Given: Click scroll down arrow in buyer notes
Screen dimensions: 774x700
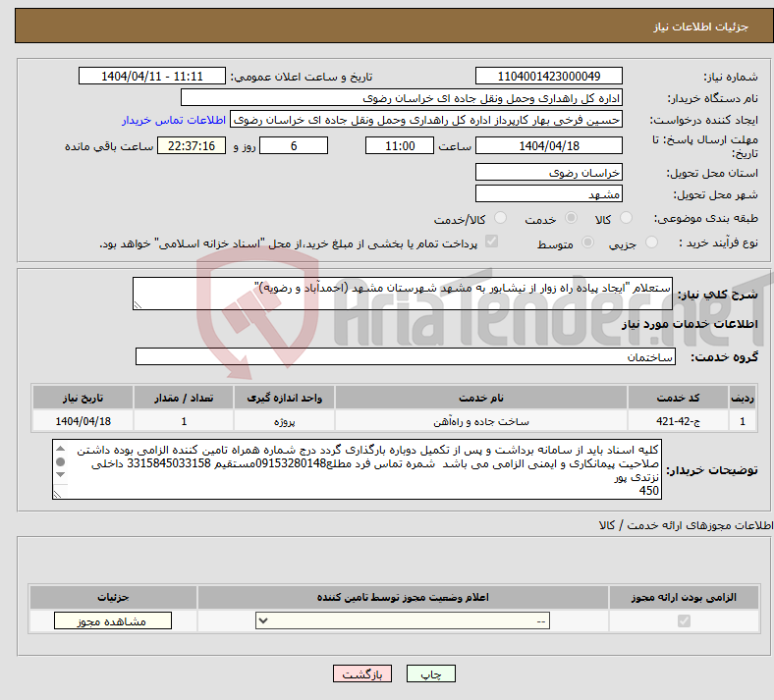Looking at the screenshot, I should 60,474.
